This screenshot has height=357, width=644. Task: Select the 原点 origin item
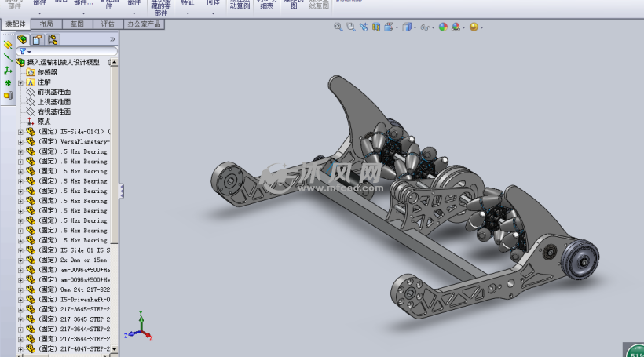43,122
